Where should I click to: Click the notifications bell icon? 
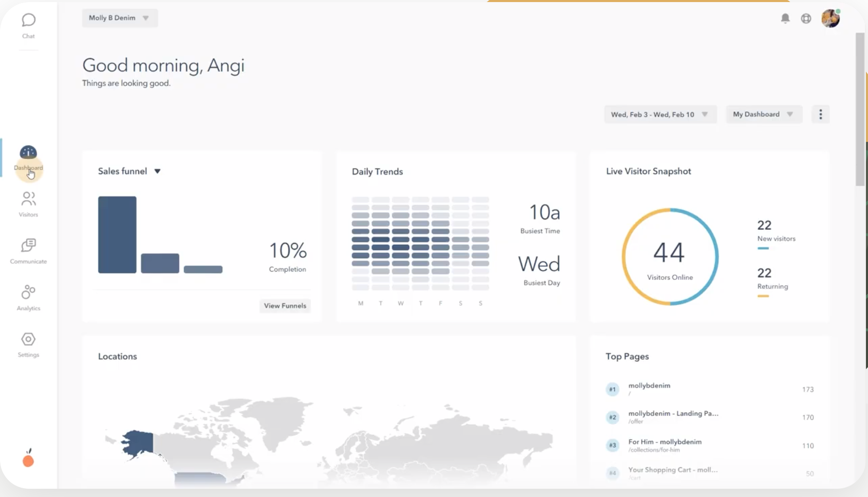tap(785, 19)
